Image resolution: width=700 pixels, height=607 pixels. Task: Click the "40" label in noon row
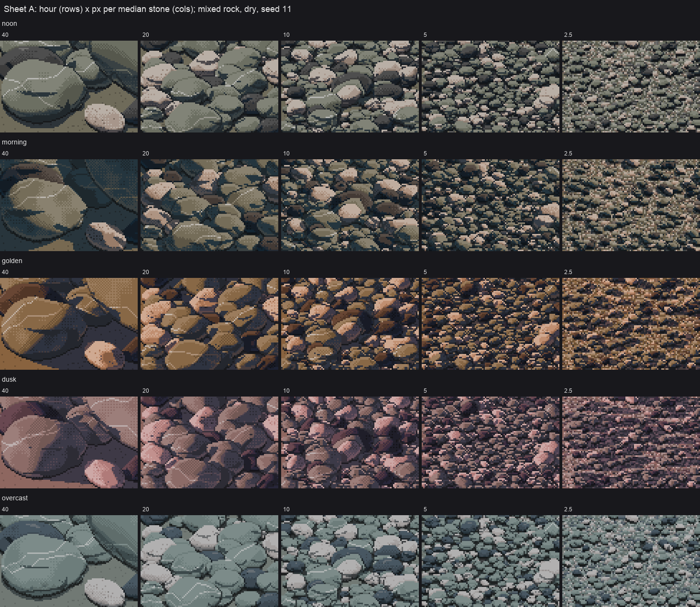tap(5, 35)
